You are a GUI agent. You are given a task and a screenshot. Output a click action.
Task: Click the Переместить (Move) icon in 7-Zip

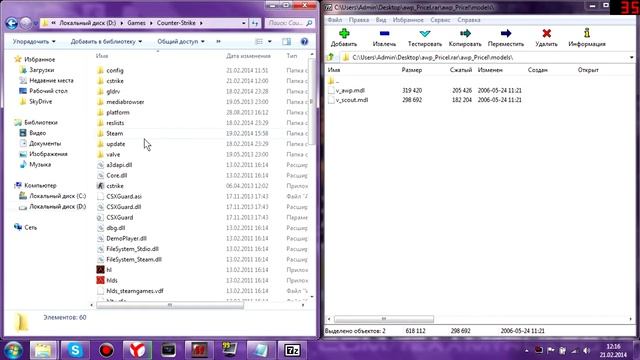tap(506, 33)
